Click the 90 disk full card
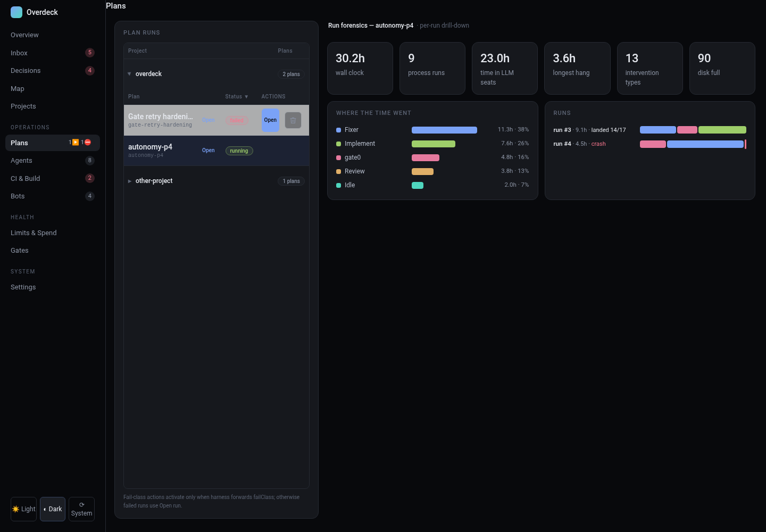 pos(722,69)
